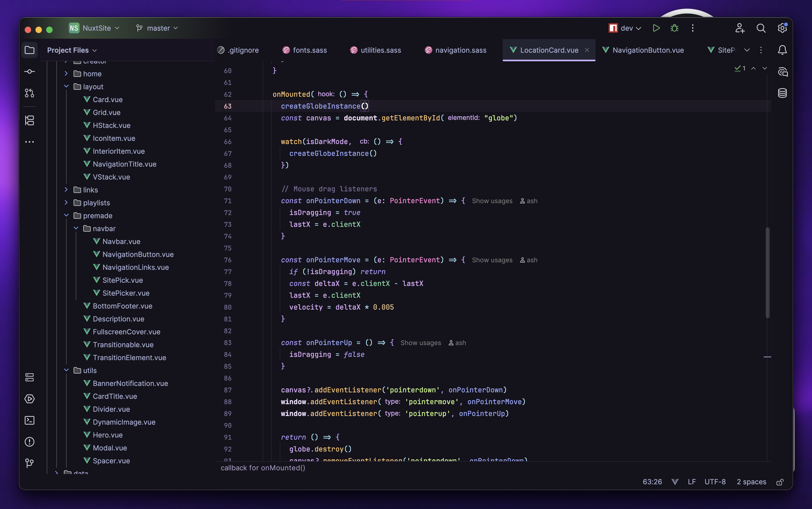Open SitePicker.vue in the project tree
Screen dimensions: 812x509
[x=126, y=293]
